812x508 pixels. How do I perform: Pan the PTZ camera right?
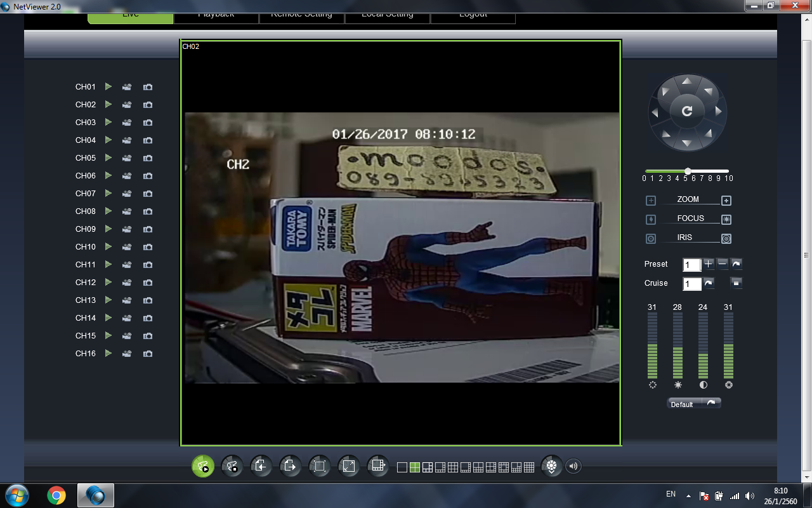pyautogui.click(x=718, y=111)
